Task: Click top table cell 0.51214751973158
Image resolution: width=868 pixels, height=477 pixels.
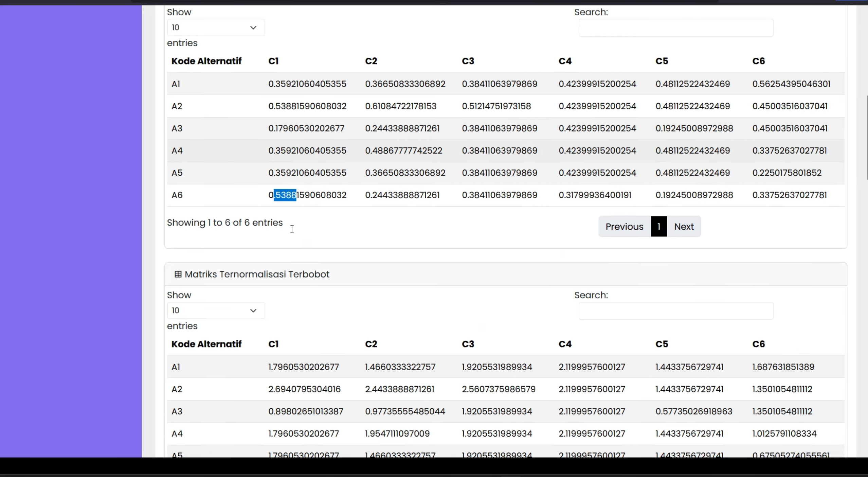Action: tap(496, 106)
